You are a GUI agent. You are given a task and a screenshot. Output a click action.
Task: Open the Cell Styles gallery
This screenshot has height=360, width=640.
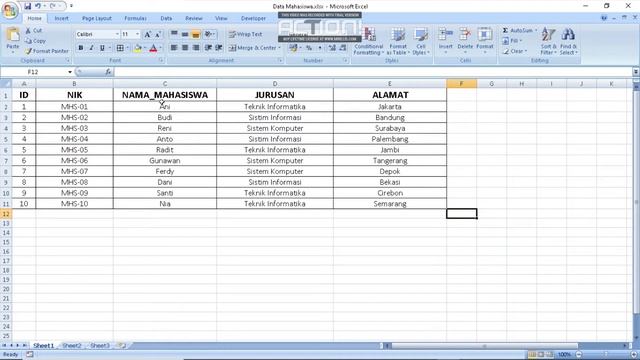[x=420, y=41]
